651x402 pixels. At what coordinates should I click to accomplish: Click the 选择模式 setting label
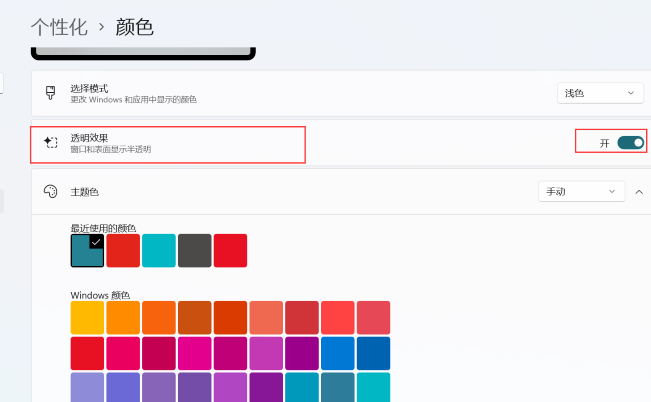[89, 88]
